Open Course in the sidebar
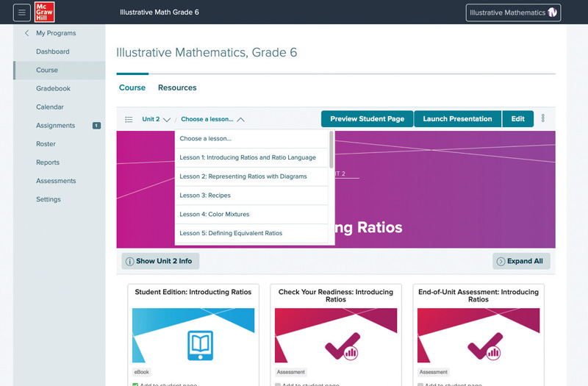Screen dimensions: 588x386 pos(60,70)
